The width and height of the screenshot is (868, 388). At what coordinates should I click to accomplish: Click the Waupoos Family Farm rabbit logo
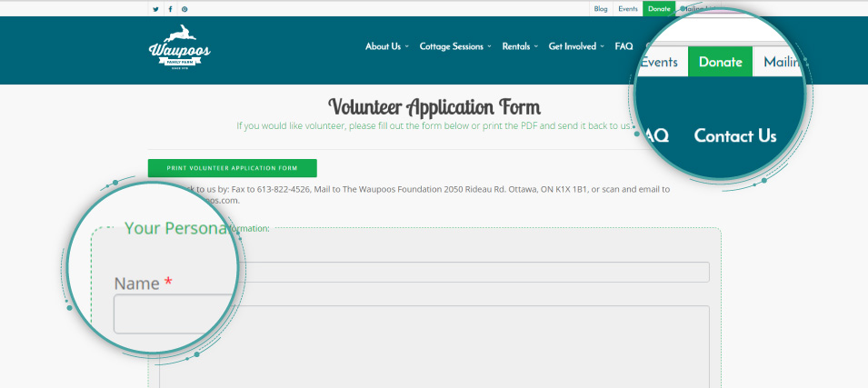[x=179, y=47]
